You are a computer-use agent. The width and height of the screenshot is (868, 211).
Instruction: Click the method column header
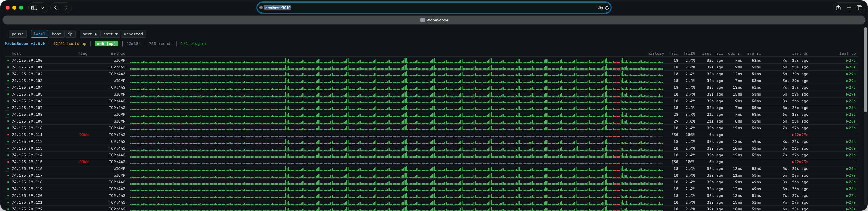point(118,53)
